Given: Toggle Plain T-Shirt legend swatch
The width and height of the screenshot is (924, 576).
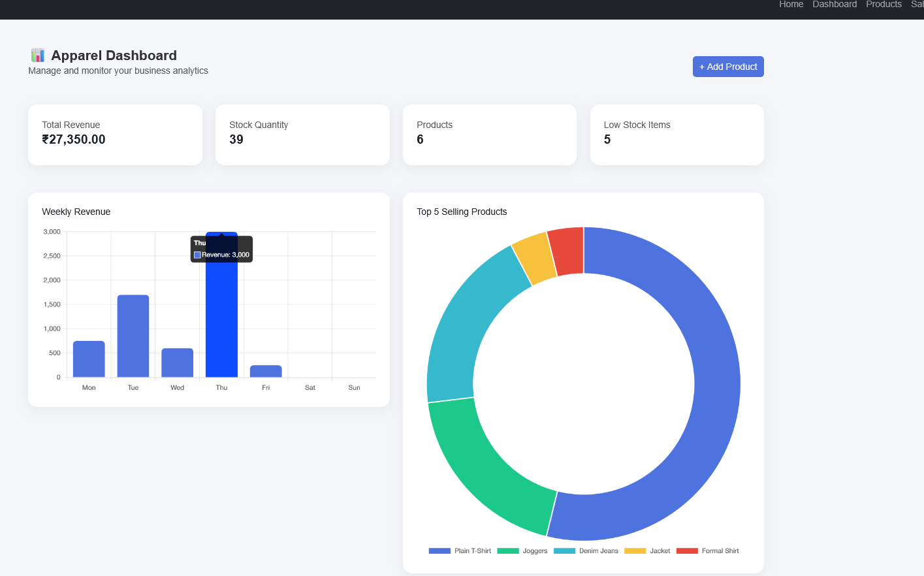Looking at the screenshot, I should tap(439, 551).
